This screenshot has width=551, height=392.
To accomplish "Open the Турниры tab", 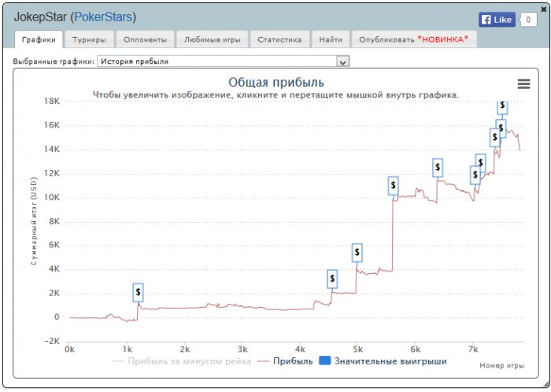I will (x=89, y=39).
